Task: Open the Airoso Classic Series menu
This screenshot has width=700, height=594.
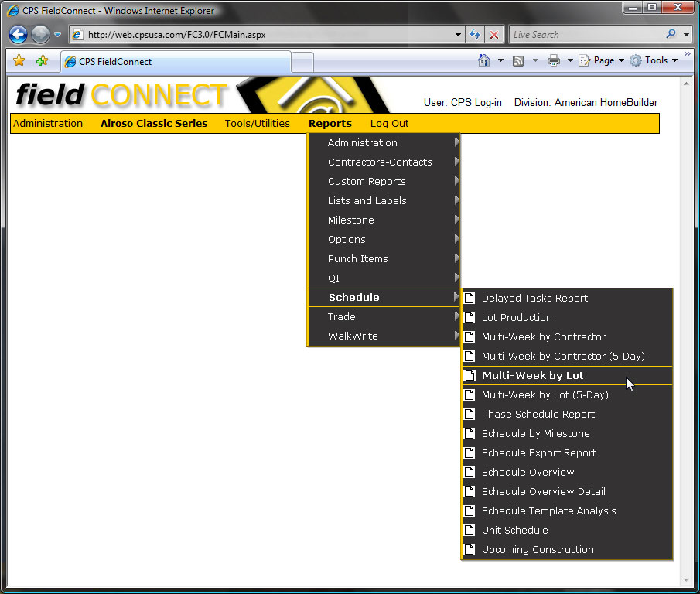Action: click(x=154, y=123)
